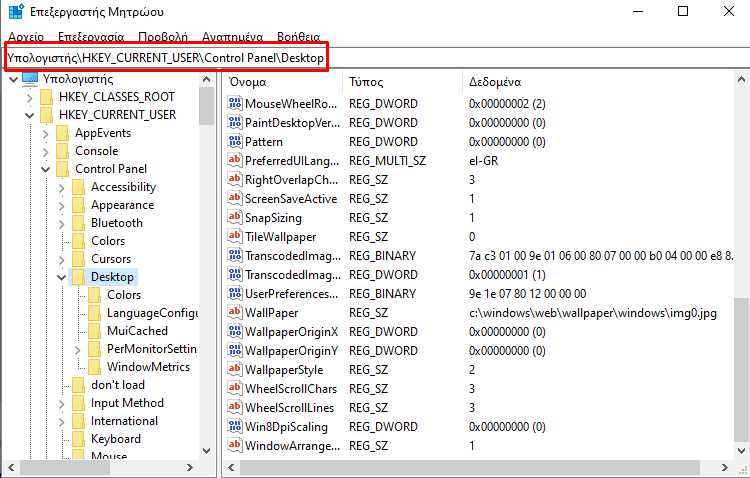
Task: Click the 0x00000002 (2) data value
Action: point(507,104)
